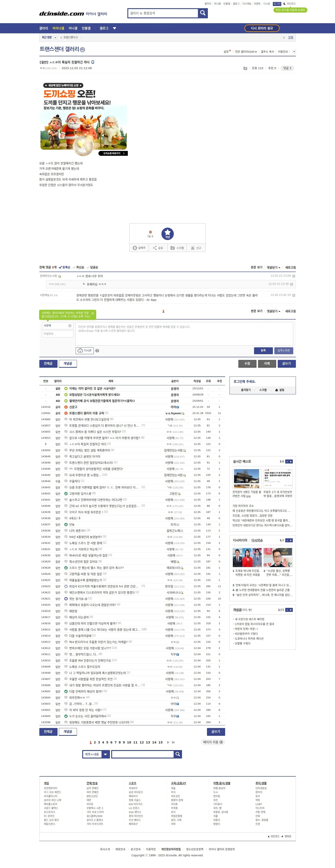This screenshot has height=868, width=335.
Task: Click the 비밀번호 password field
Action: 58,334
